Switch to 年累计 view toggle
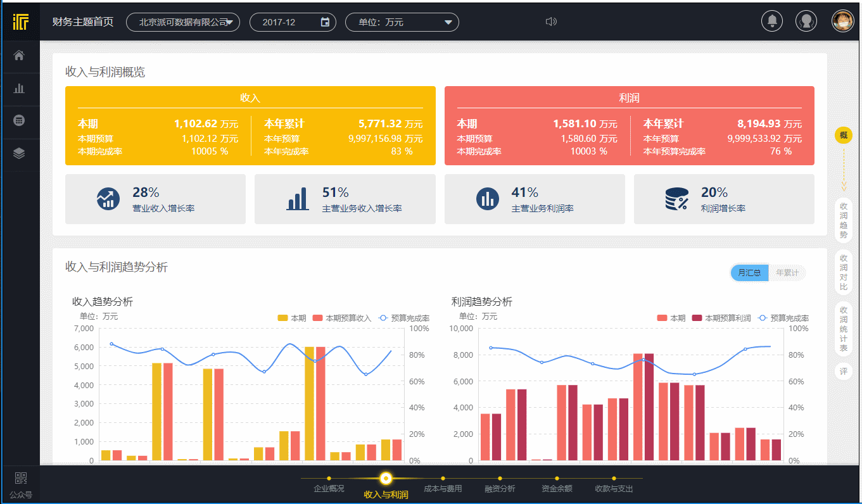The width and height of the screenshot is (862, 504). tap(787, 273)
